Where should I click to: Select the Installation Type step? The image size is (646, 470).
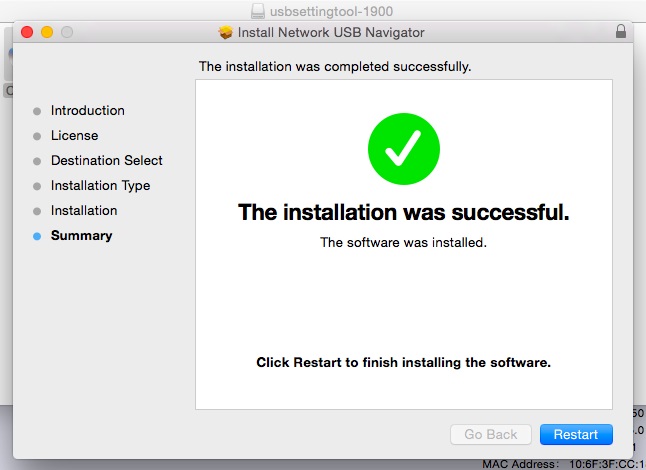pos(101,186)
